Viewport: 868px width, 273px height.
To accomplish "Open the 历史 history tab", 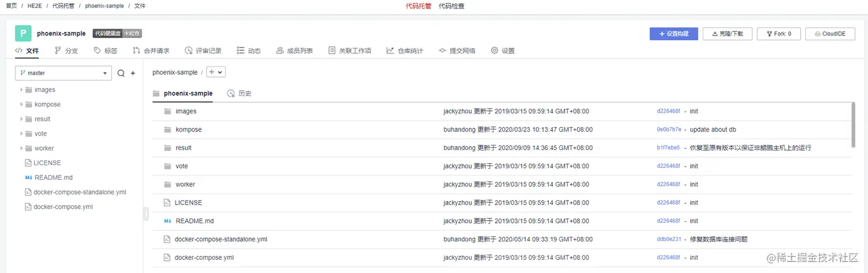I will (x=239, y=93).
